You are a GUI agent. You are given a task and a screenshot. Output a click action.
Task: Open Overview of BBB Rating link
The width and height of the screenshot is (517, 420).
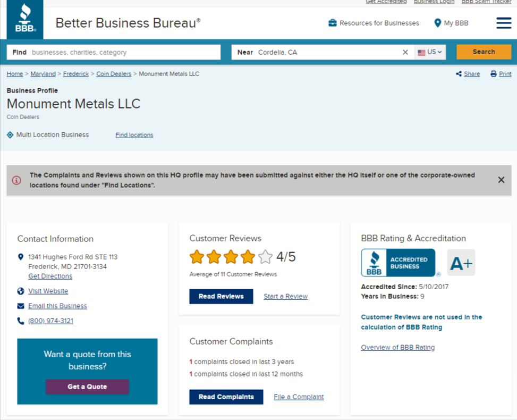[x=397, y=347]
